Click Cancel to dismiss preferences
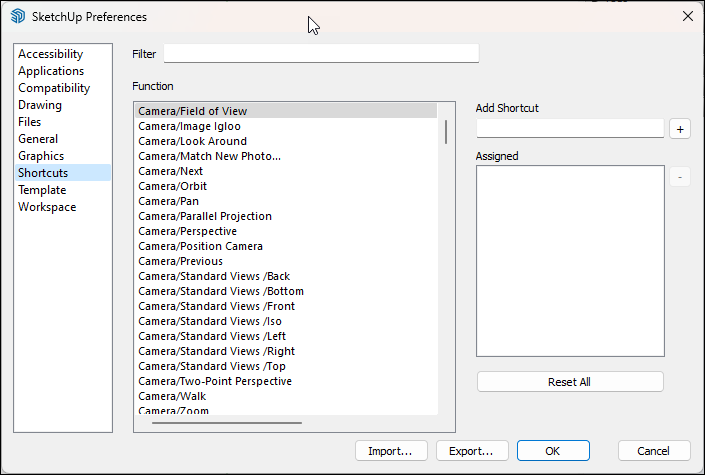 tap(654, 451)
